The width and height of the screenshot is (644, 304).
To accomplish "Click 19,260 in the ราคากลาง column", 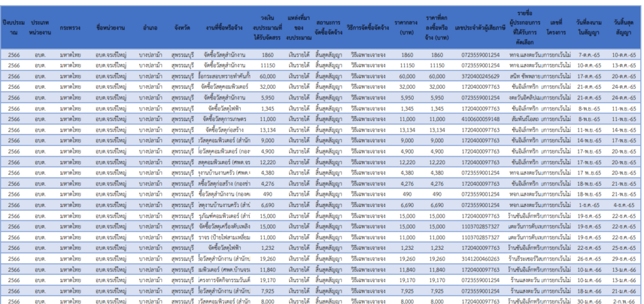I will [x=407, y=259].
